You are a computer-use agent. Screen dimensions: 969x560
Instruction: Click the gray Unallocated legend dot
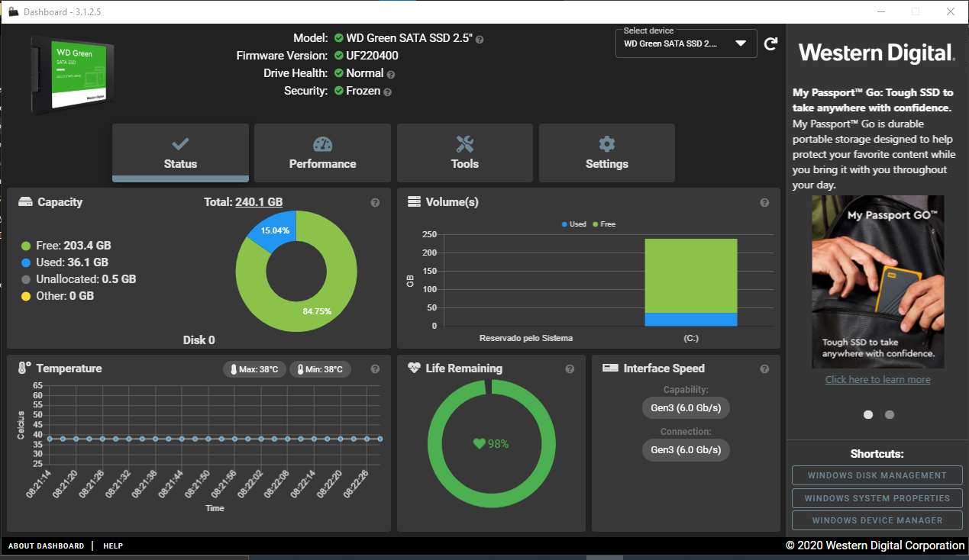26,279
